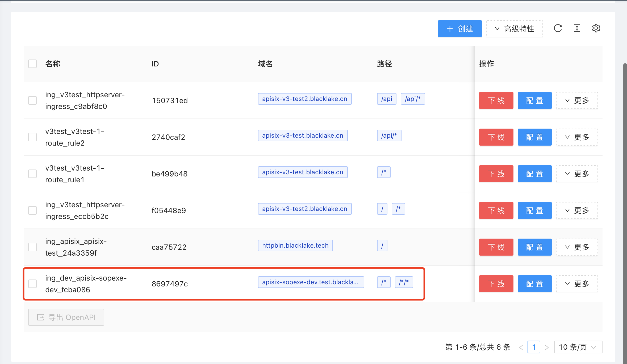
Task: Click the 导出 OpenAPI button
Action: [66, 317]
